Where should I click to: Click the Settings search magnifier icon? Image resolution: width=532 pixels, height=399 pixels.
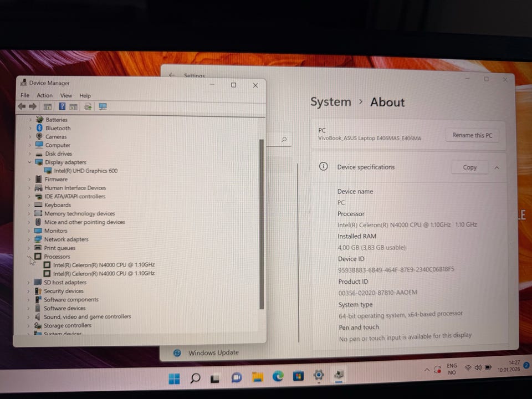coord(284,140)
